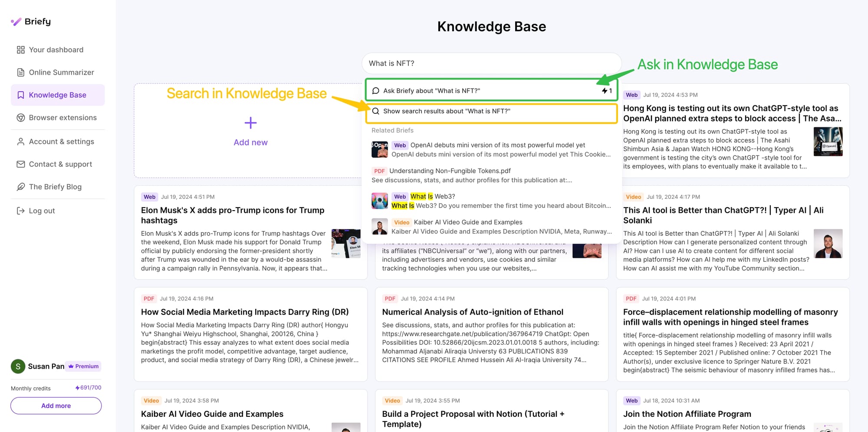Open 'Numerical Analysis of Auto-ignition of Ethanol'
868x432 pixels.
473,312
